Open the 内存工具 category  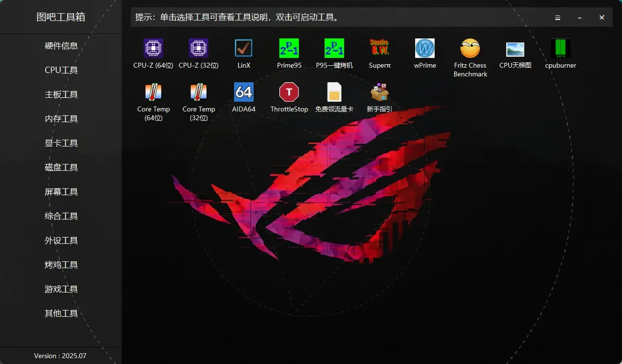click(61, 119)
